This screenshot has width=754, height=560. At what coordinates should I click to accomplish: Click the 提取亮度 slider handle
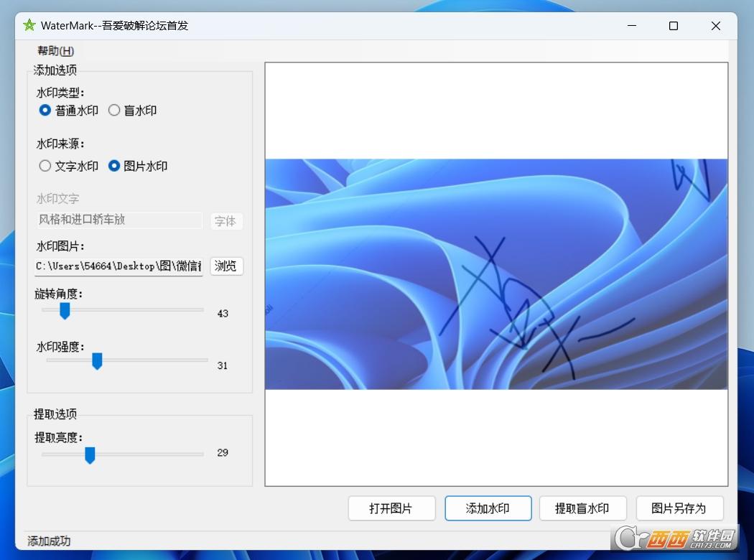[x=90, y=455]
